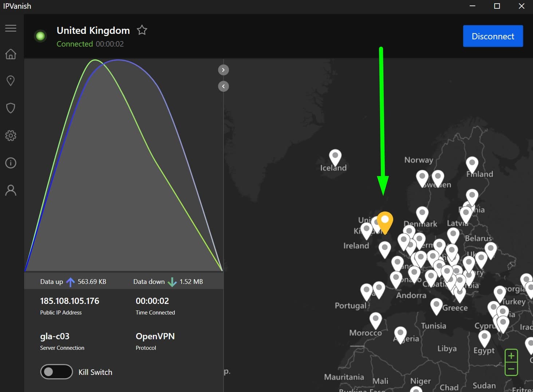The height and width of the screenshot is (392, 533).
Task: Click the Libya label on map
Action: coord(447,349)
